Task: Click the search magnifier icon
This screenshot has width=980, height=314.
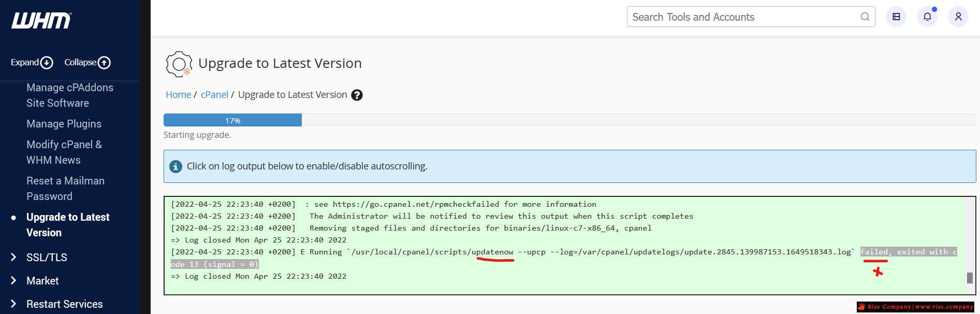Action: [x=865, y=17]
